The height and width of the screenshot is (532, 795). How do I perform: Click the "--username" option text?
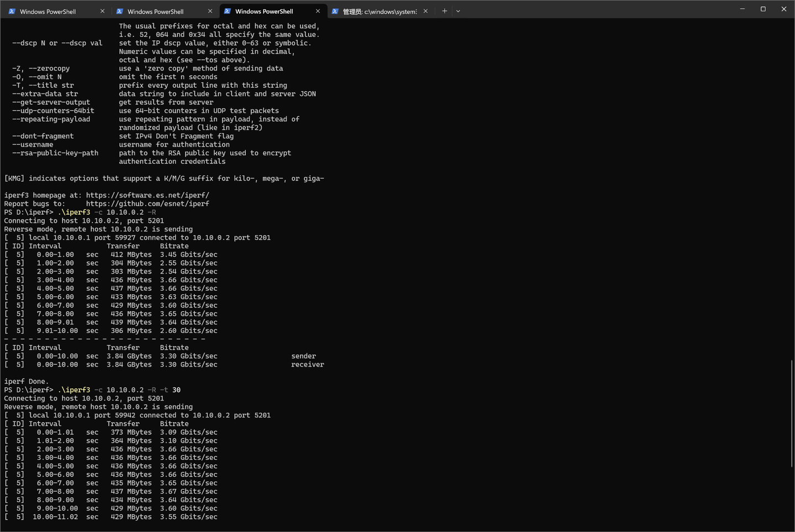click(x=33, y=145)
